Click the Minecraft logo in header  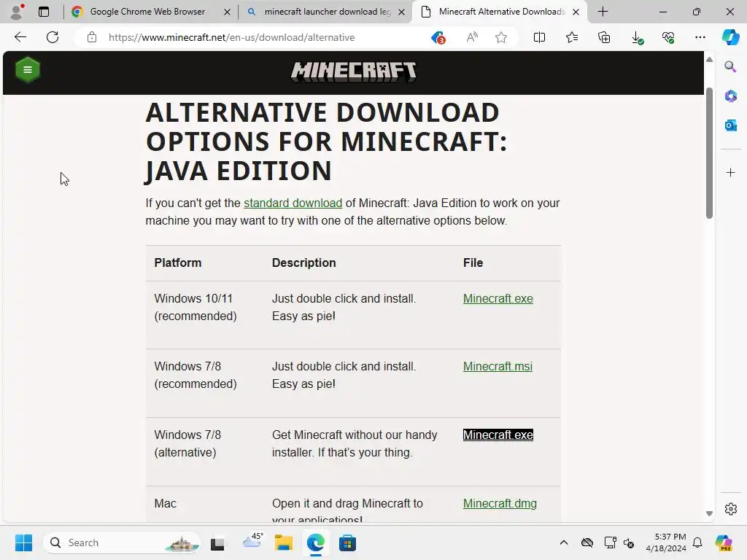(354, 72)
